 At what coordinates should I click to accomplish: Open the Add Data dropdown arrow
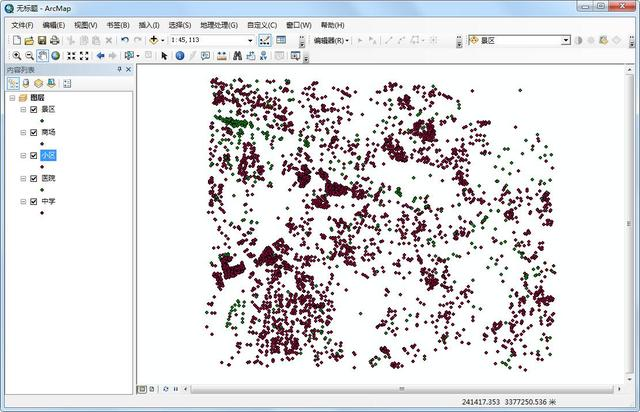[x=162, y=40]
